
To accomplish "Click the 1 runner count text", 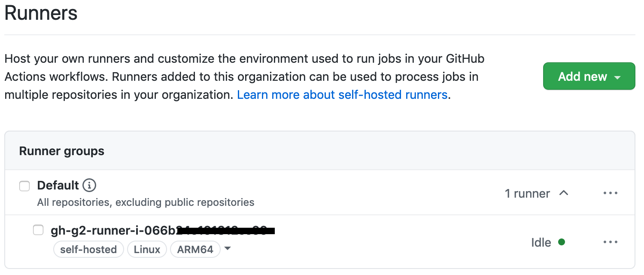I will pyautogui.click(x=527, y=194).
